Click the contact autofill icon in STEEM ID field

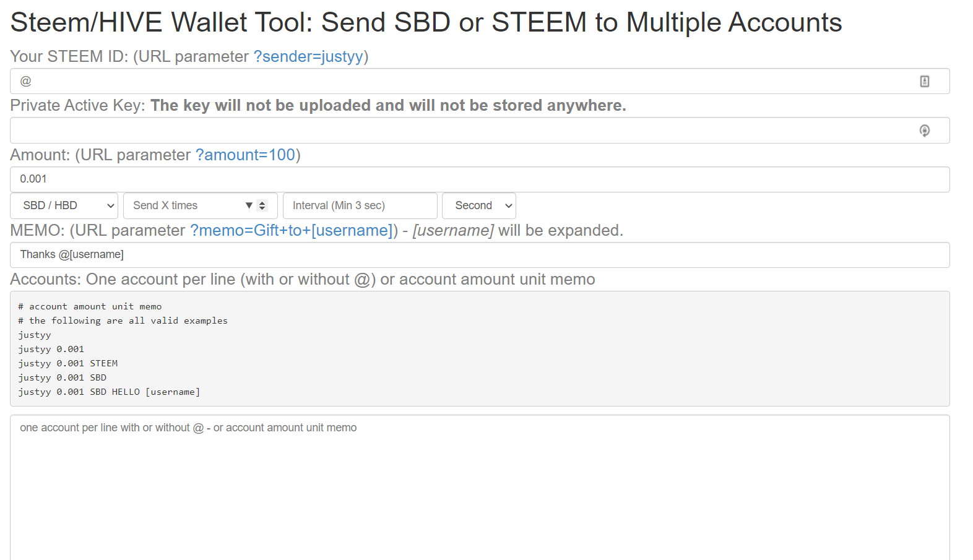(x=924, y=81)
